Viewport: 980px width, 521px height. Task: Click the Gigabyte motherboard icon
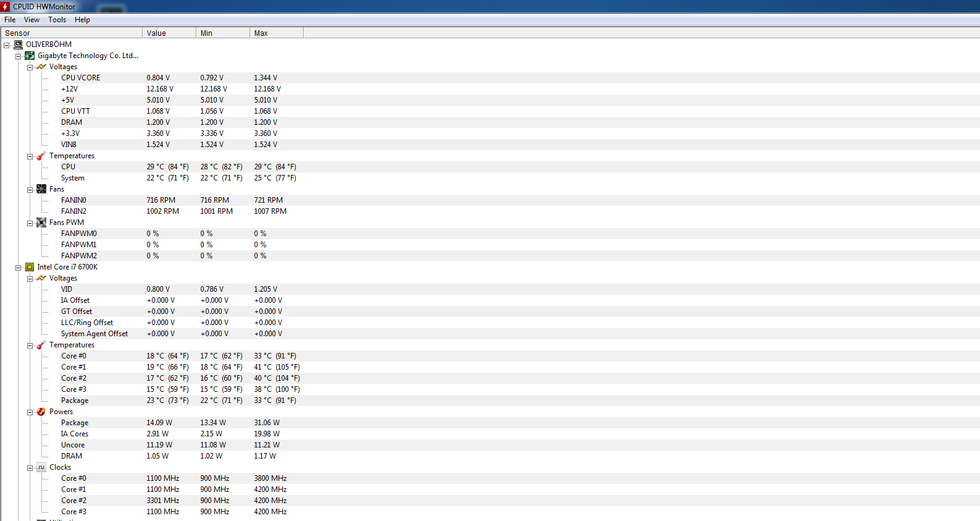tap(30, 56)
